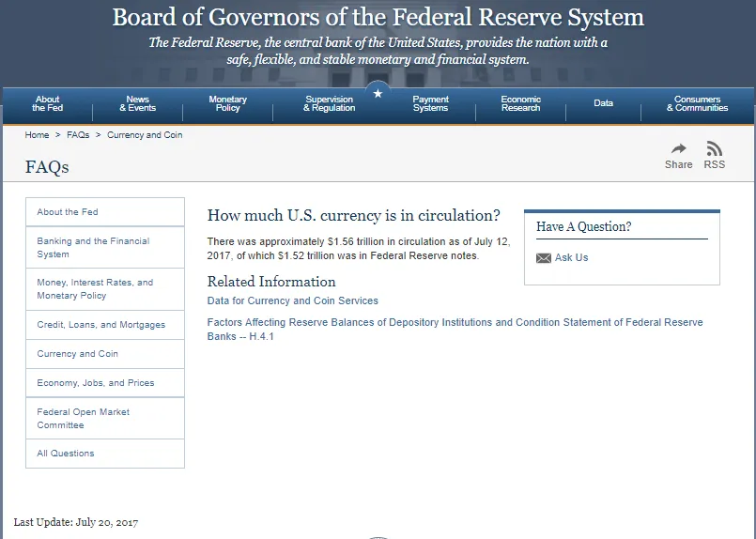Click the 'Last Update: July 20, 2017' text
The image size is (756, 539).
tap(76, 522)
